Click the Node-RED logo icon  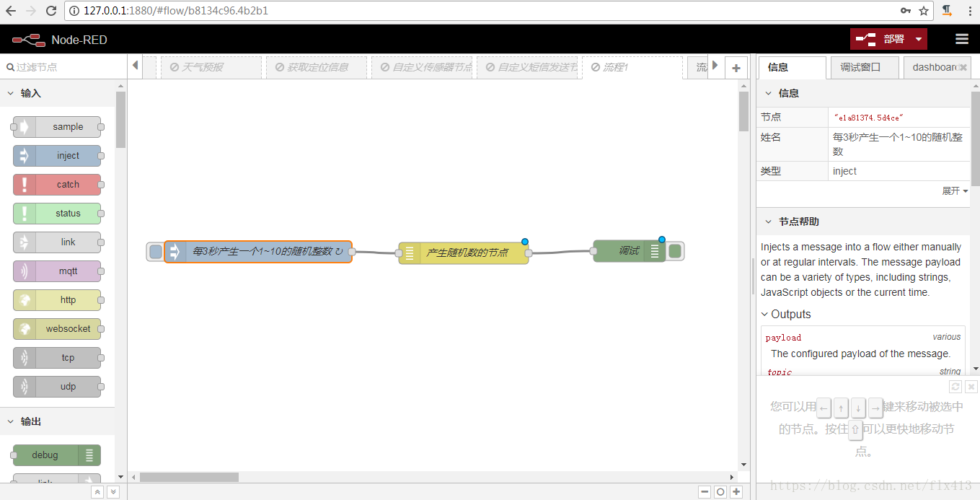(28, 39)
